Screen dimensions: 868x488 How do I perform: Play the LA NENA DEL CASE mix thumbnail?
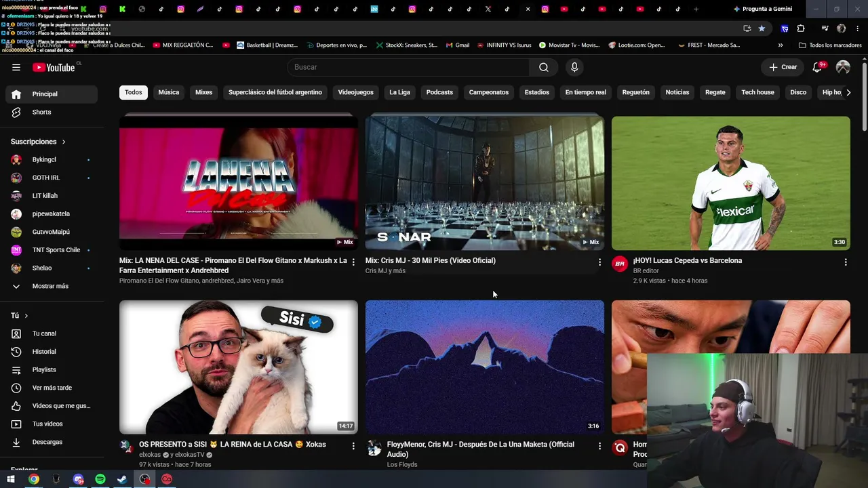(239, 183)
